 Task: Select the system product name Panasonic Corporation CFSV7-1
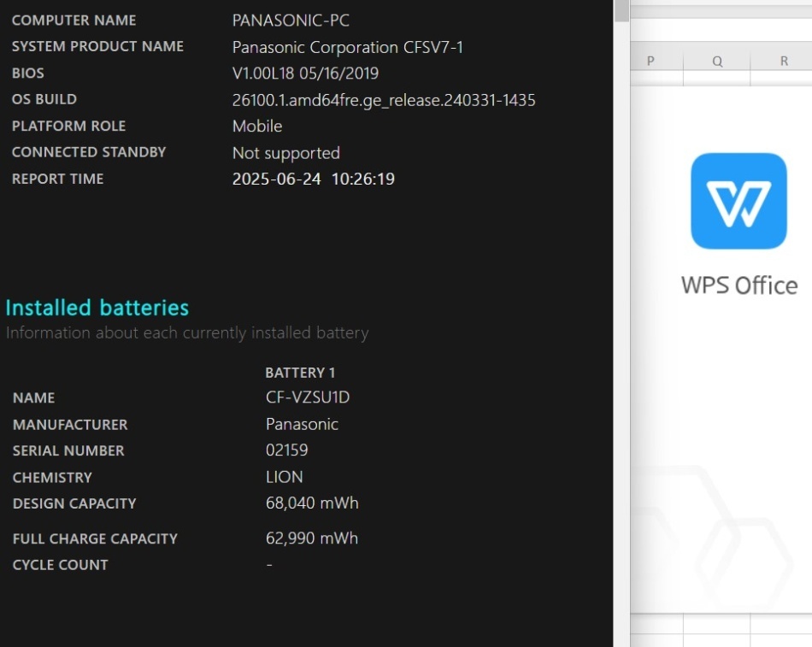click(x=348, y=47)
